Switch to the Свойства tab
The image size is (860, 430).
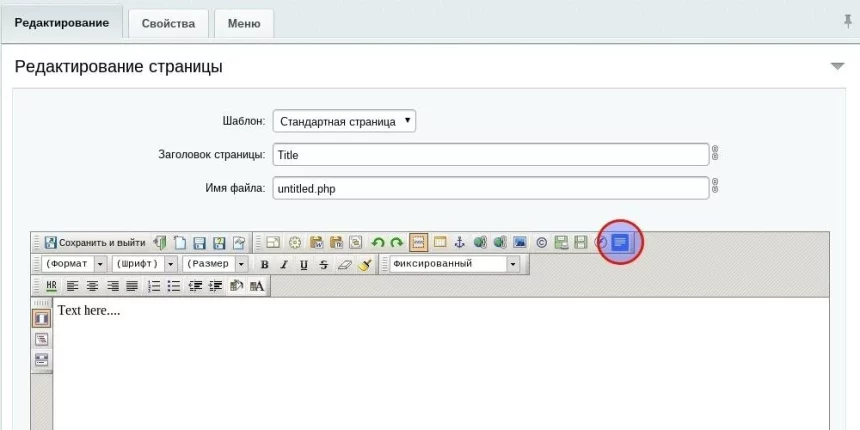click(x=168, y=23)
